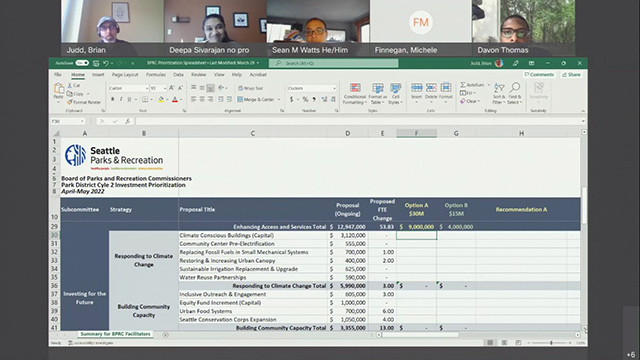Click the Borders icon
640x360 pixels.
point(145,100)
